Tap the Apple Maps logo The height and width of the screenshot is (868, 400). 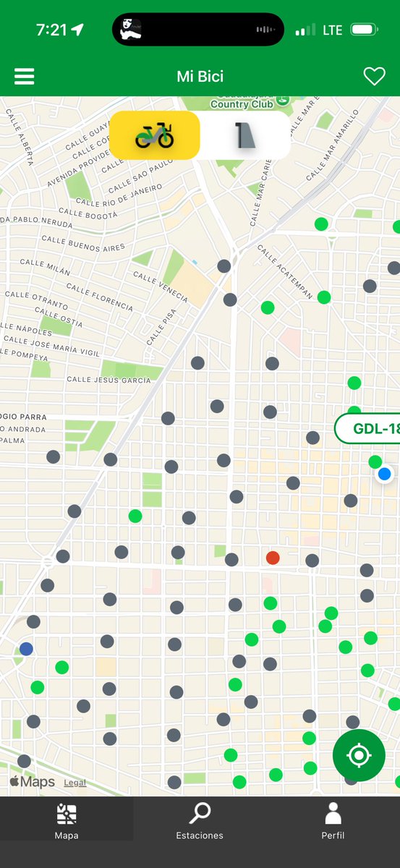[32, 782]
